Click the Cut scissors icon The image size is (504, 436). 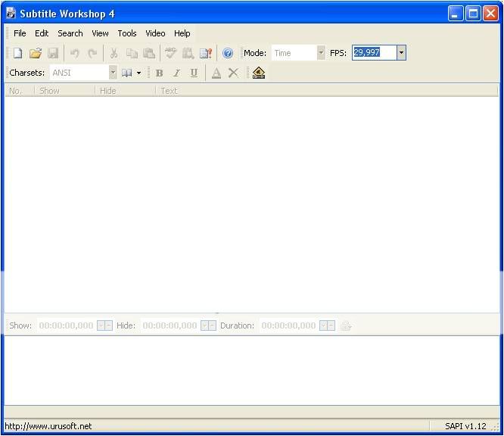114,53
